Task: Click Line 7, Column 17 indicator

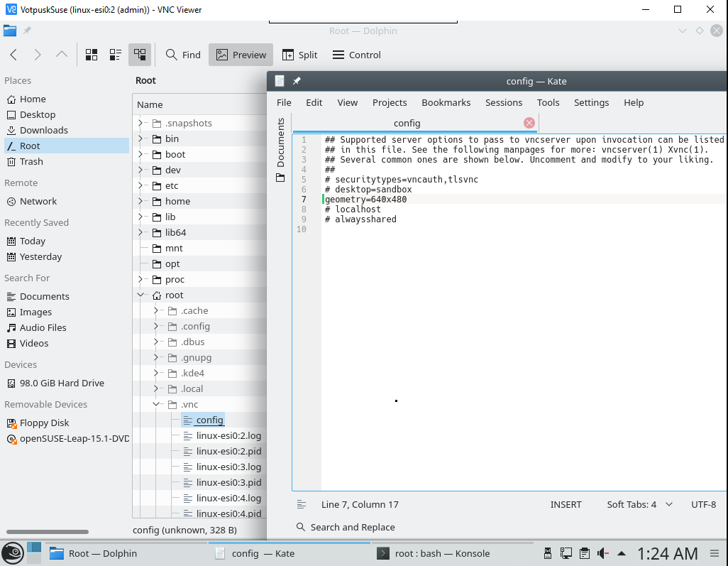Action: [x=360, y=505]
